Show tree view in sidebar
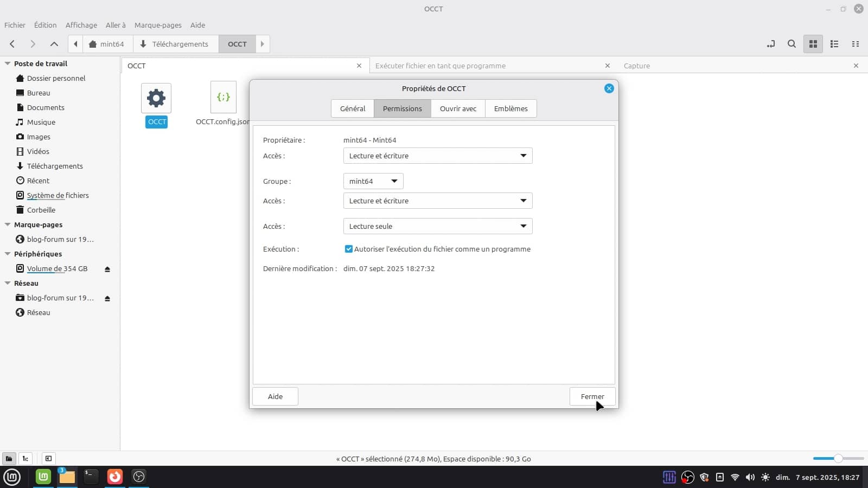The width and height of the screenshot is (868, 488). pos(25,459)
